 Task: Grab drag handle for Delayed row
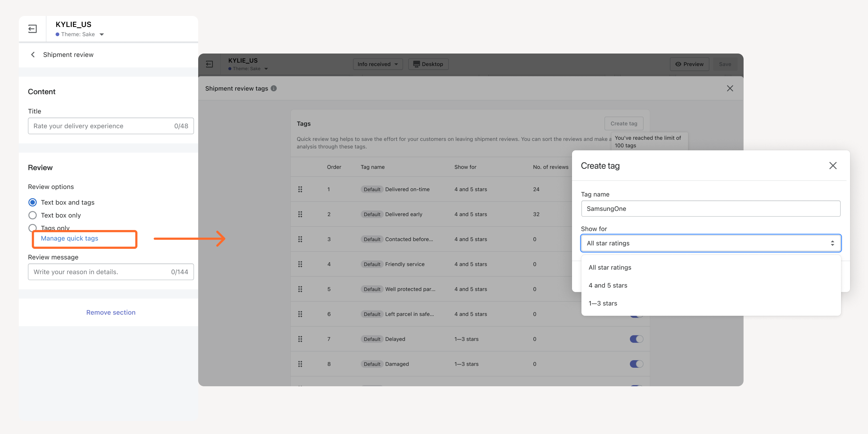coord(300,339)
